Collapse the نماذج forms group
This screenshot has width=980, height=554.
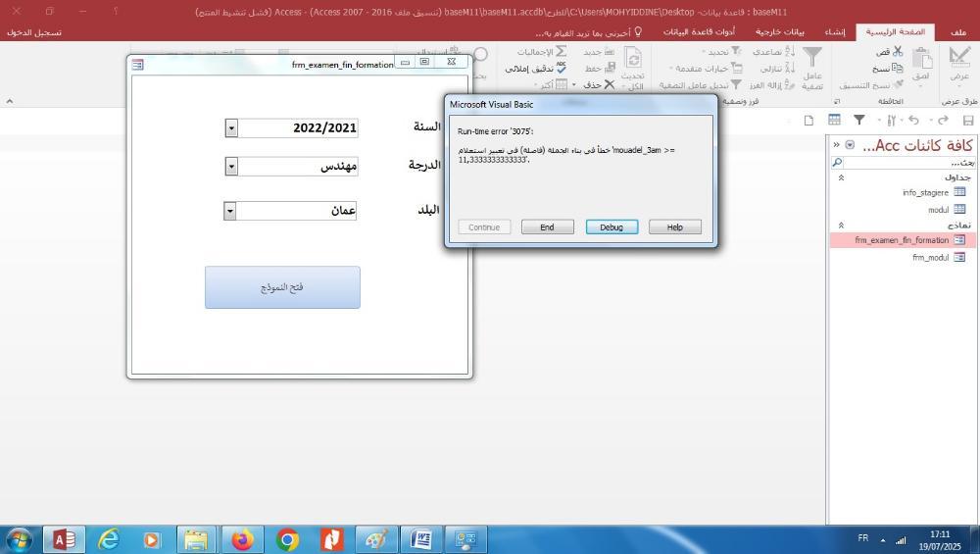coord(841,226)
